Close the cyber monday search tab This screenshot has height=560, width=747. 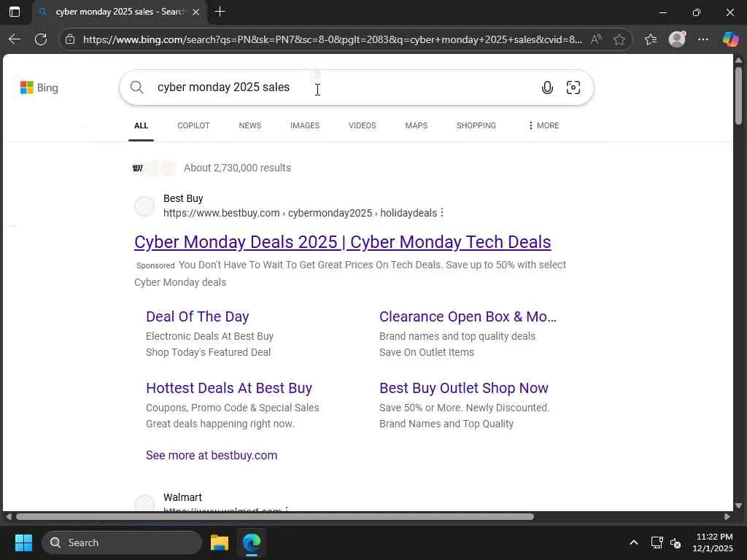pos(196,12)
